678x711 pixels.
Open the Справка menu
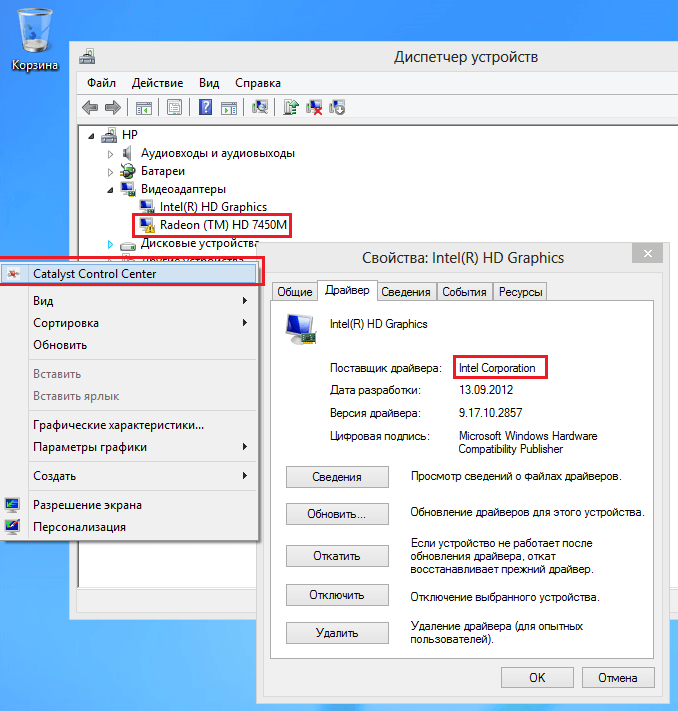(258, 83)
